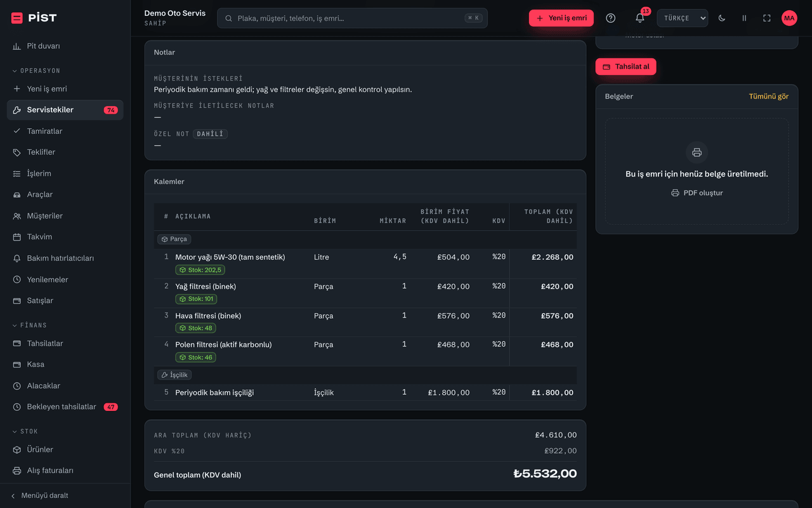
Task: Focus the plaka, müşteri search field
Action: click(352, 18)
